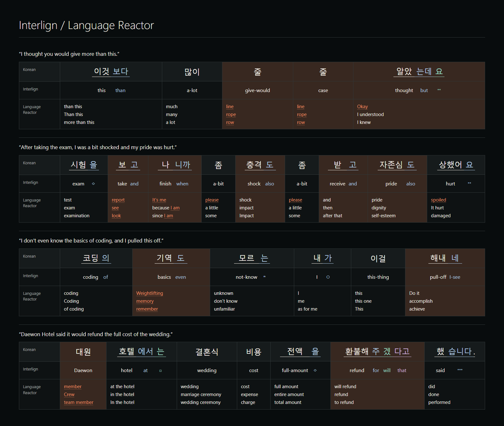Viewport: 504px width, 426px height.
Task: Click the 'more than this' translation
Action: coord(79,122)
